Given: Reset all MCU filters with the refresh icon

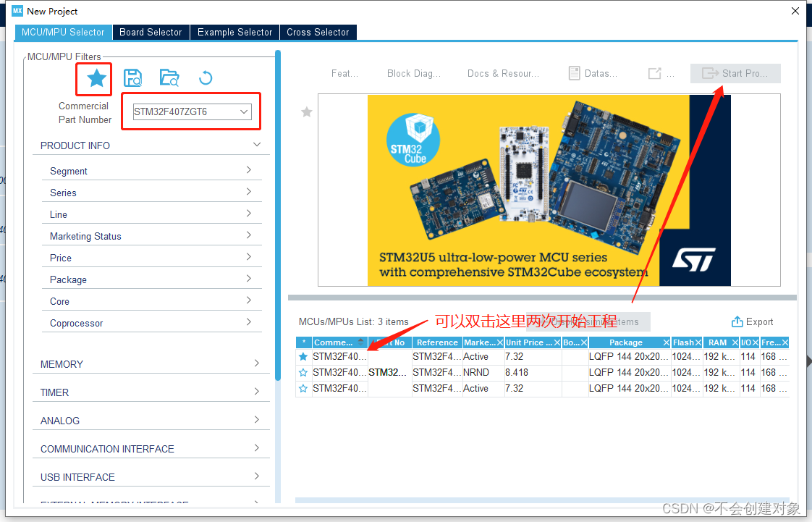Looking at the screenshot, I should (x=206, y=77).
